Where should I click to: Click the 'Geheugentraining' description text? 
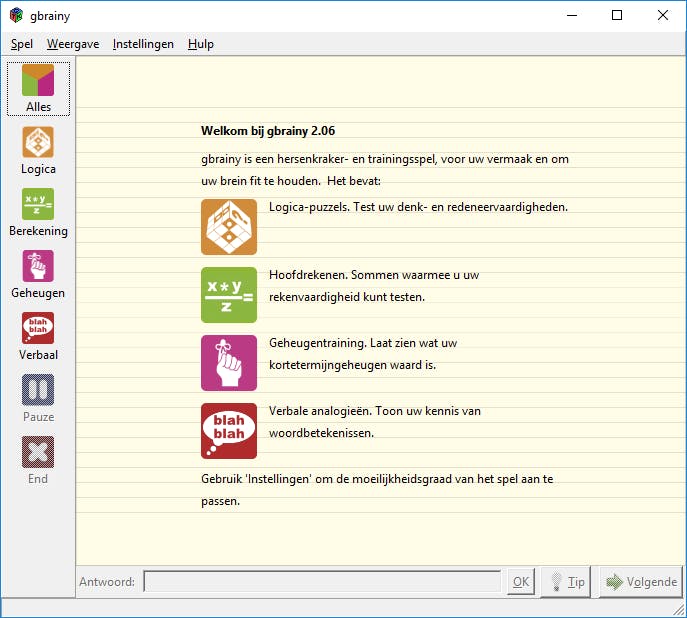coord(363,354)
